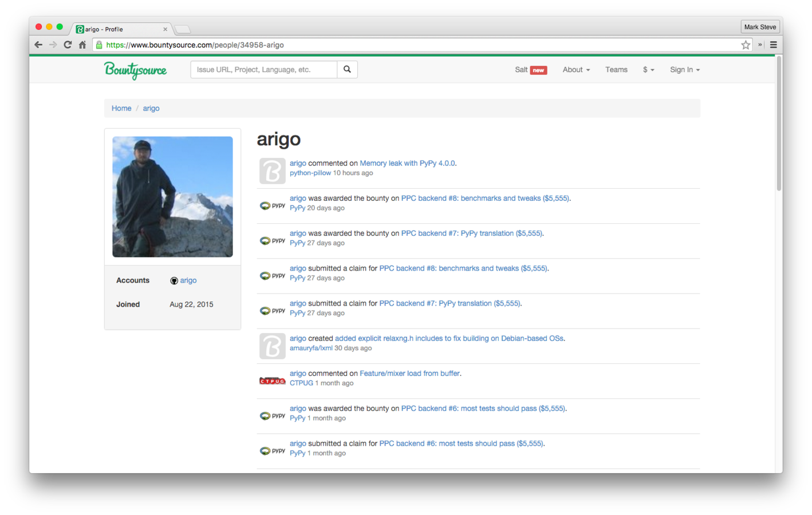Open PPC backend #7 awarded bounty link
The width and height of the screenshot is (812, 515).
pos(471,233)
